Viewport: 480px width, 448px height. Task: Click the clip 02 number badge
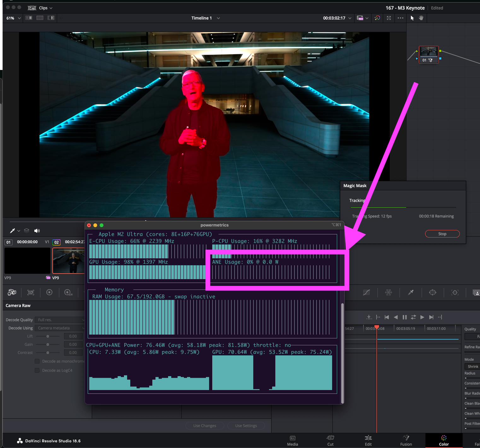pos(56,242)
